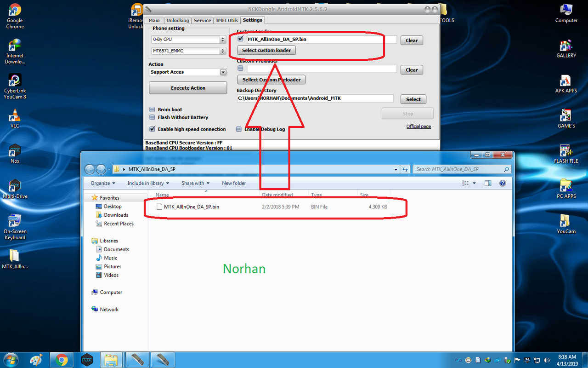
Task: Open Google Chrome desktop shortcut
Action: (15, 16)
